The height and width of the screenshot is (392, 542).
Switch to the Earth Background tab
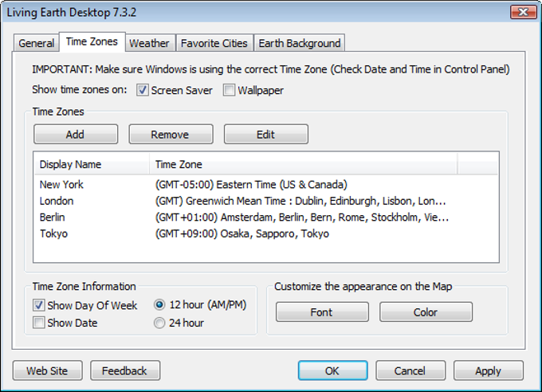(x=300, y=43)
